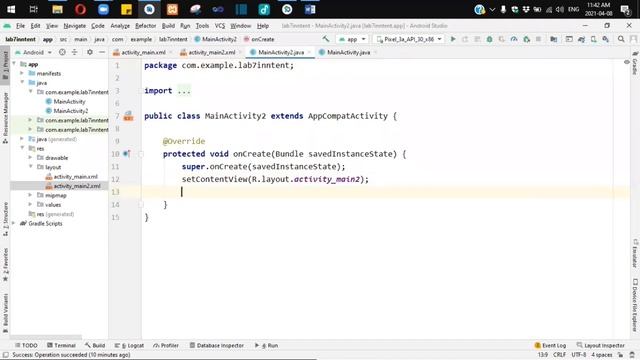Toggle the status bar tool window button

click(x=6, y=355)
